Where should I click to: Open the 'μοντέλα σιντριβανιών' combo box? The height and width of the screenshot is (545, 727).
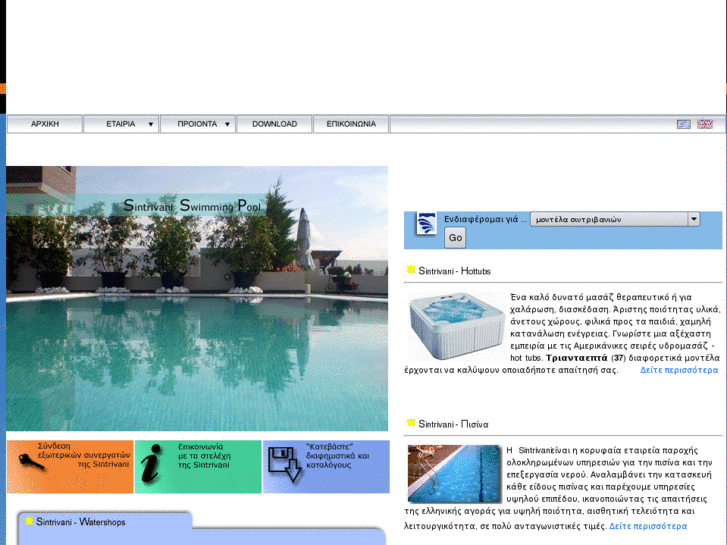(615, 219)
